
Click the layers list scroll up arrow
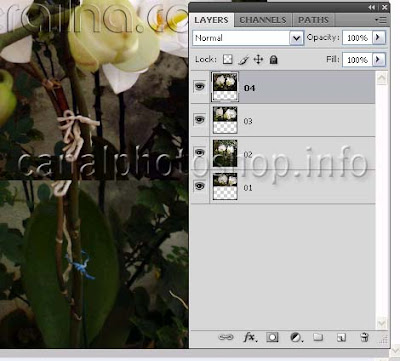(x=382, y=79)
